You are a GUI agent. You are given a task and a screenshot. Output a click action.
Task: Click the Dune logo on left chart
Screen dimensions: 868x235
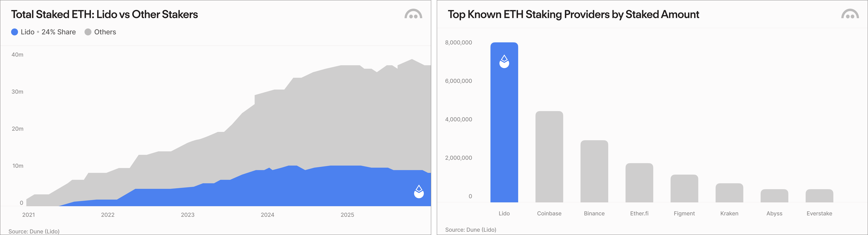(413, 14)
